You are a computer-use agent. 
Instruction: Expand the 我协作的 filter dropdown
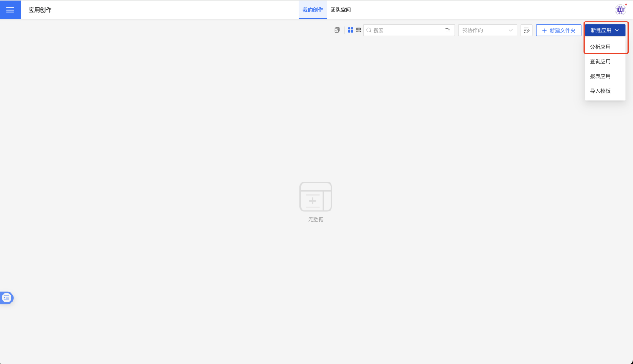487,30
